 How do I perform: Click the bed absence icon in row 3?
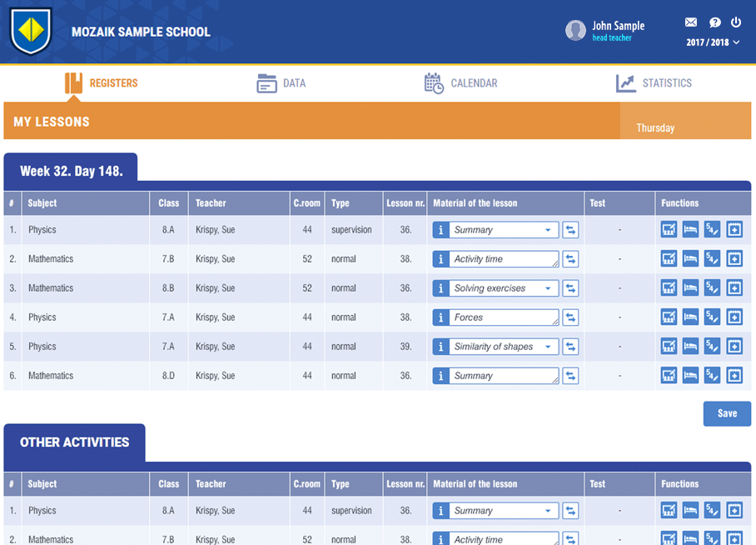point(690,288)
